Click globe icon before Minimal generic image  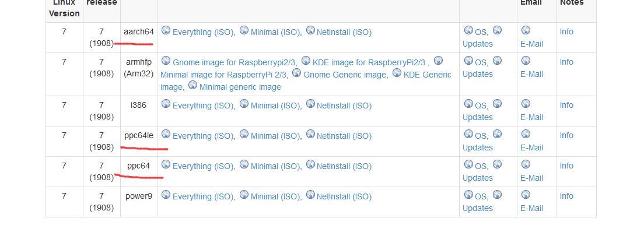click(x=192, y=85)
